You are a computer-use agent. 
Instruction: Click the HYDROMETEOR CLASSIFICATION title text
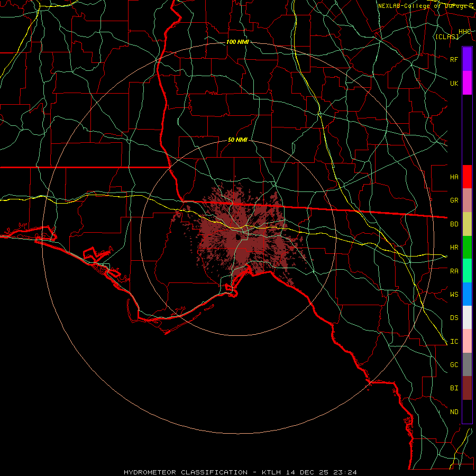186,472
